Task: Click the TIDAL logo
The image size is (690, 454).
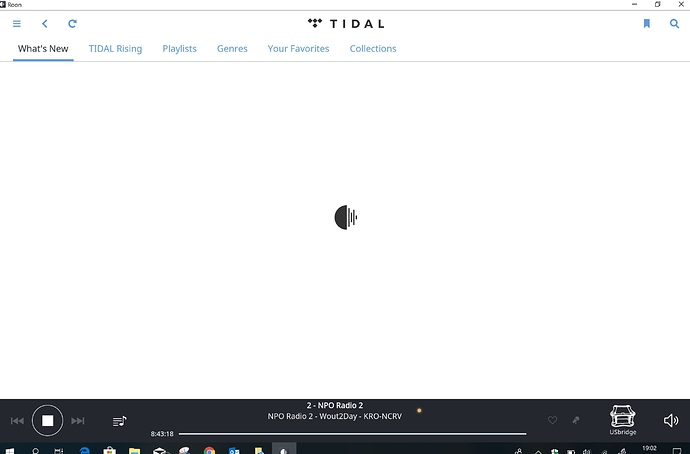Action: 346,24
